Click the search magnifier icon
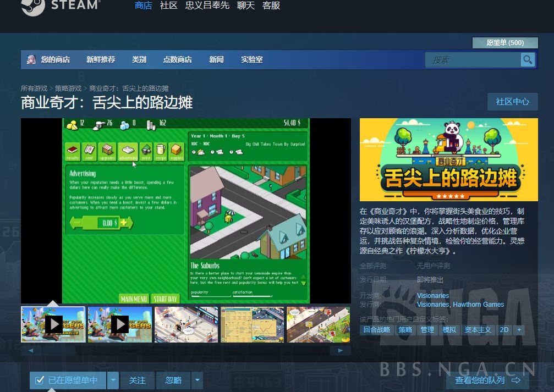This screenshot has width=554, height=392. point(528,60)
